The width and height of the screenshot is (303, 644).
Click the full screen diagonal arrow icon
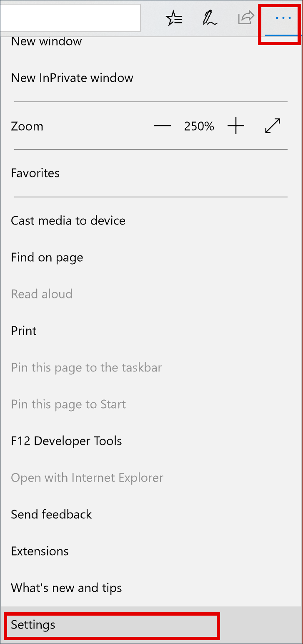[272, 126]
